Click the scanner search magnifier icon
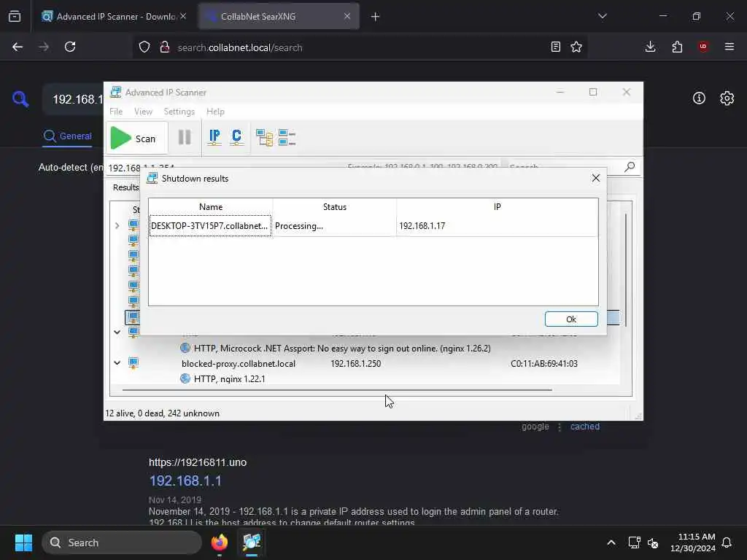The width and height of the screenshot is (747, 560). click(x=630, y=167)
